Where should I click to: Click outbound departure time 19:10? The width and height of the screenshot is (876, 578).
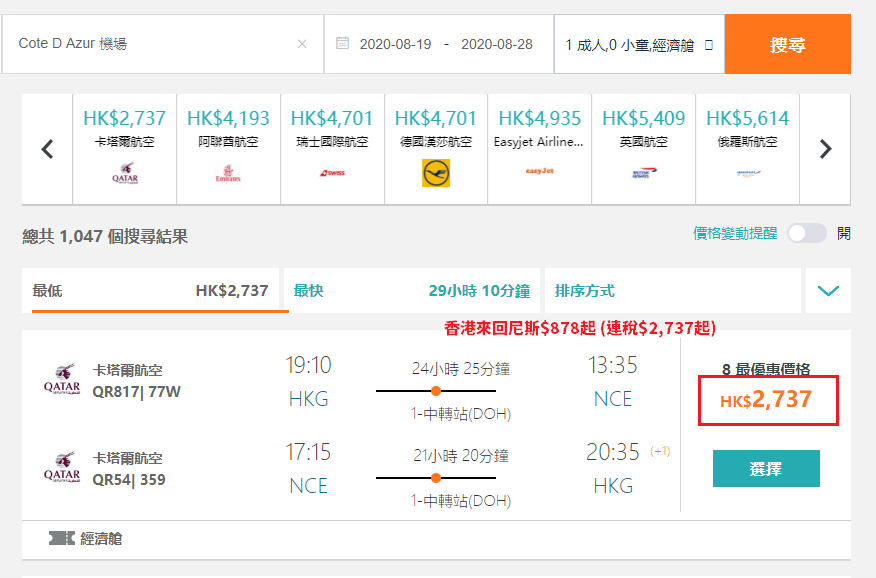click(x=308, y=365)
